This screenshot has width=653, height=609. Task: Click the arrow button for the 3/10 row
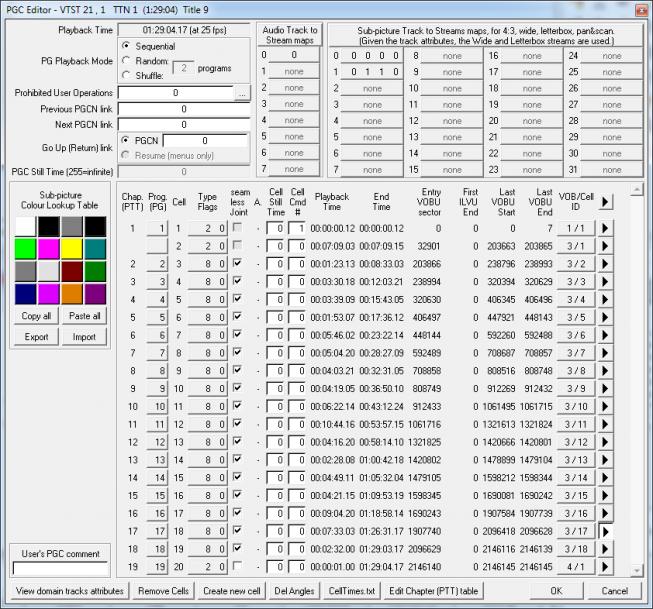(604, 407)
